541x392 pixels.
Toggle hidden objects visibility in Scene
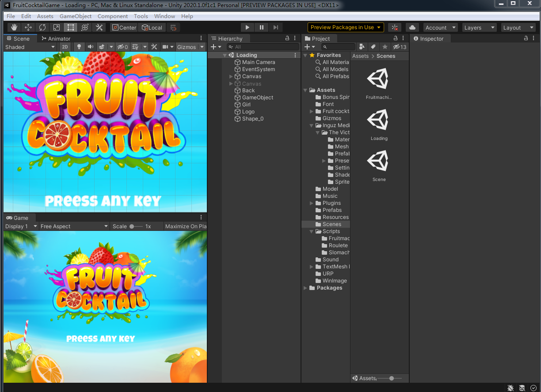[122, 47]
